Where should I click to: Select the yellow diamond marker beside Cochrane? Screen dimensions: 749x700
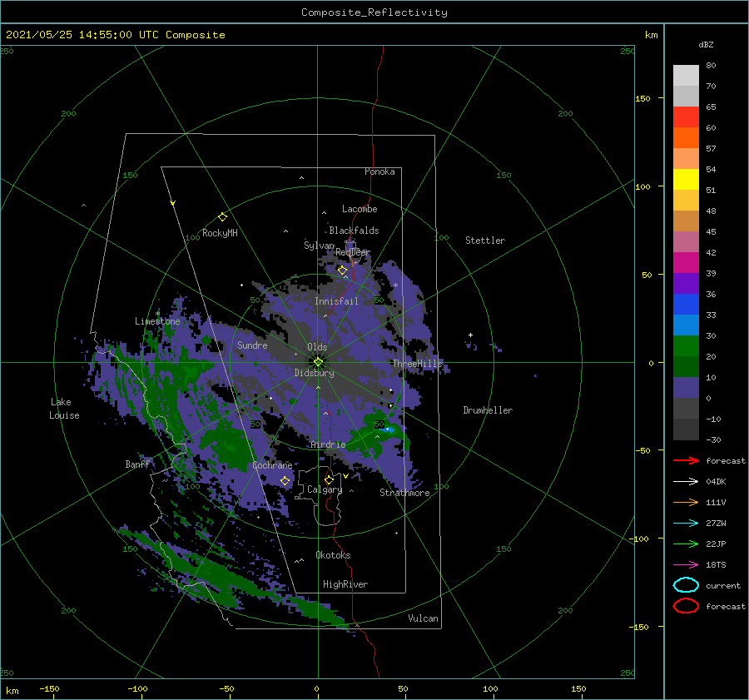[x=285, y=481]
